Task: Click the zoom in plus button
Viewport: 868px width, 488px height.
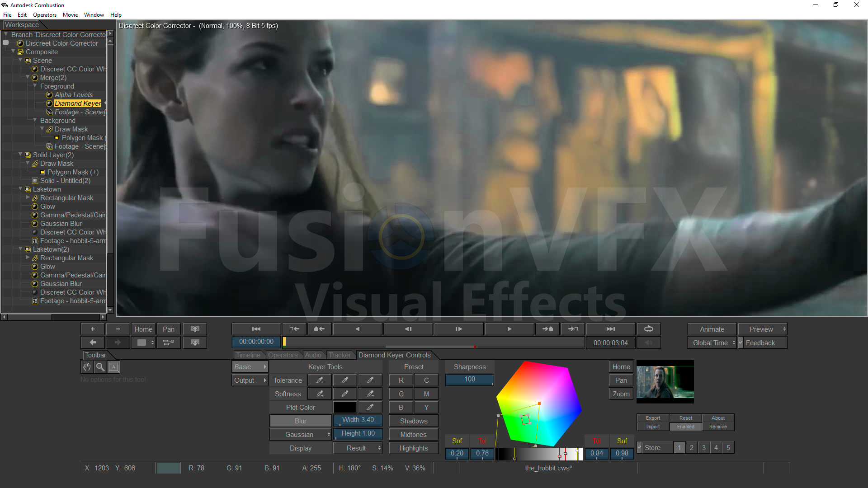Action: 93,329
